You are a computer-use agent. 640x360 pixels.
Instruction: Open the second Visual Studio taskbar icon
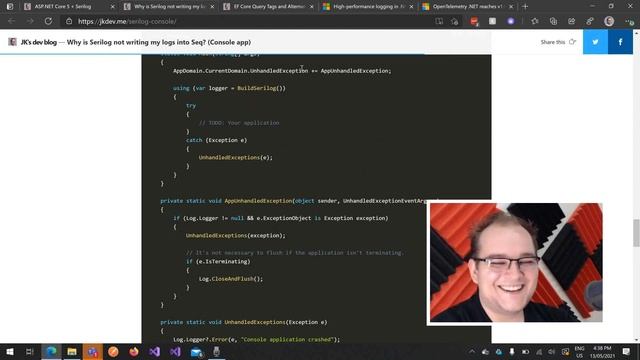pyautogui.click(x=175, y=351)
